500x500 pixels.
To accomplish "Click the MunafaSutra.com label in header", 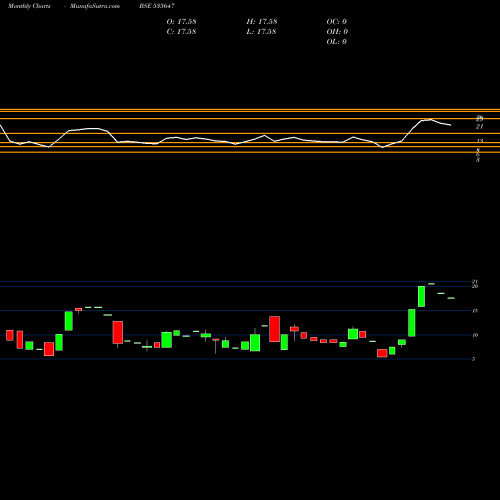I will coord(95,6).
